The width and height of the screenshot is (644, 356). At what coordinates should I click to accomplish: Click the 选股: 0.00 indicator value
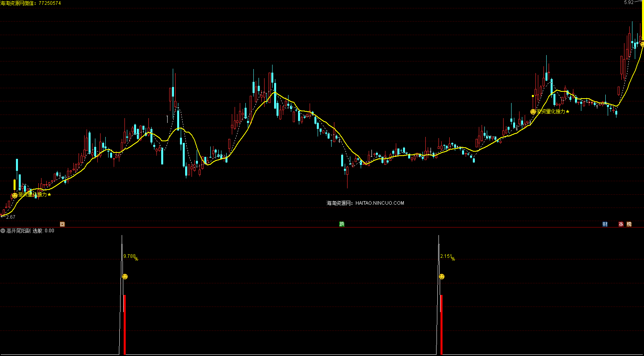(x=43, y=231)
